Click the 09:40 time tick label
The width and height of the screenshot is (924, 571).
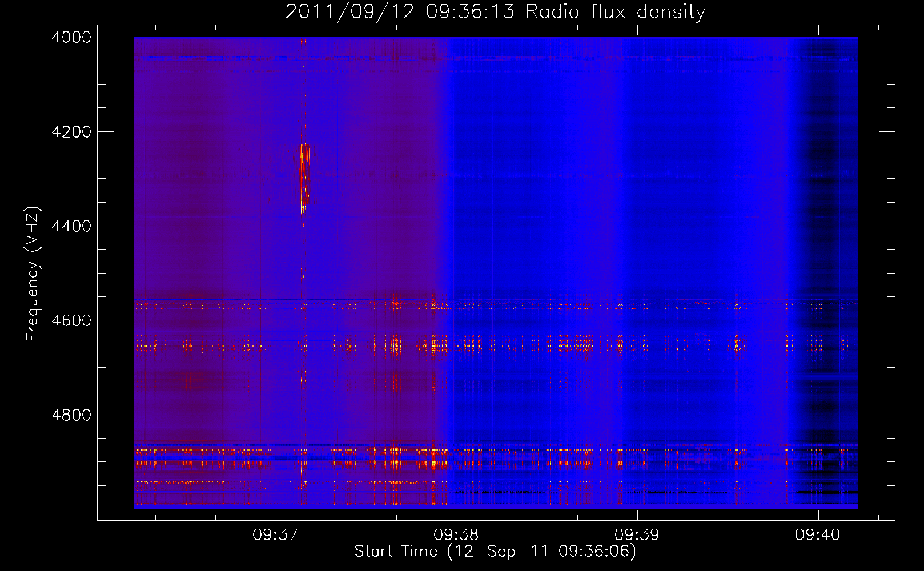click(x=818, y=535)
